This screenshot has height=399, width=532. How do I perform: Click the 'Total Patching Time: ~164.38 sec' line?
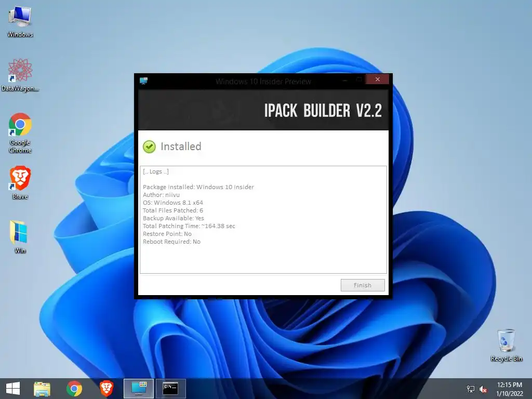tap(189, 226)
